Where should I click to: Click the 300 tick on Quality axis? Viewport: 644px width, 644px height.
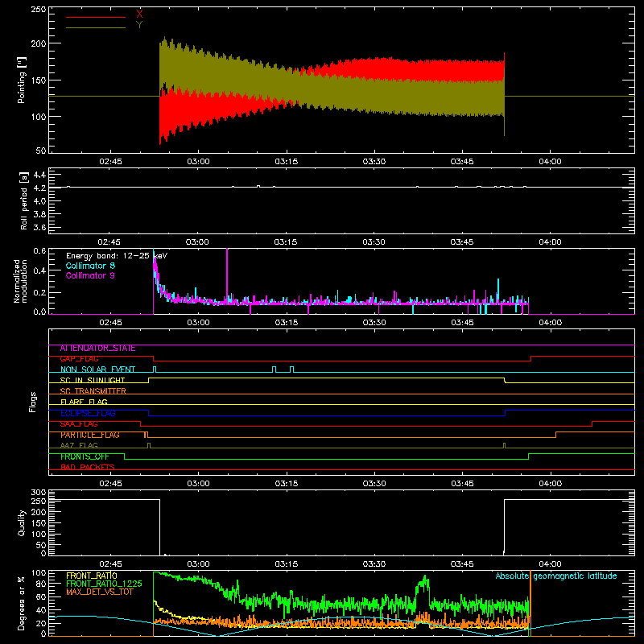[x=39, y=493]
